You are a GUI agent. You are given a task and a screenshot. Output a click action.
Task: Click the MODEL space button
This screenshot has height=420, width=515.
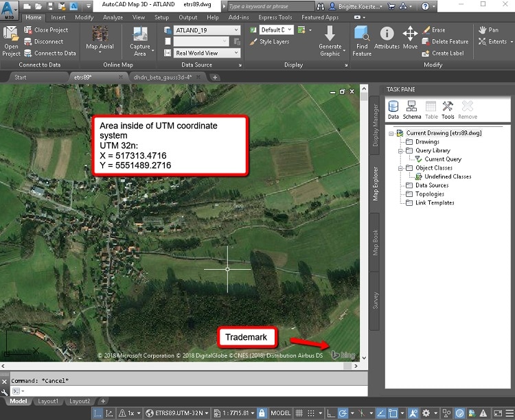[x=280, y=412]
